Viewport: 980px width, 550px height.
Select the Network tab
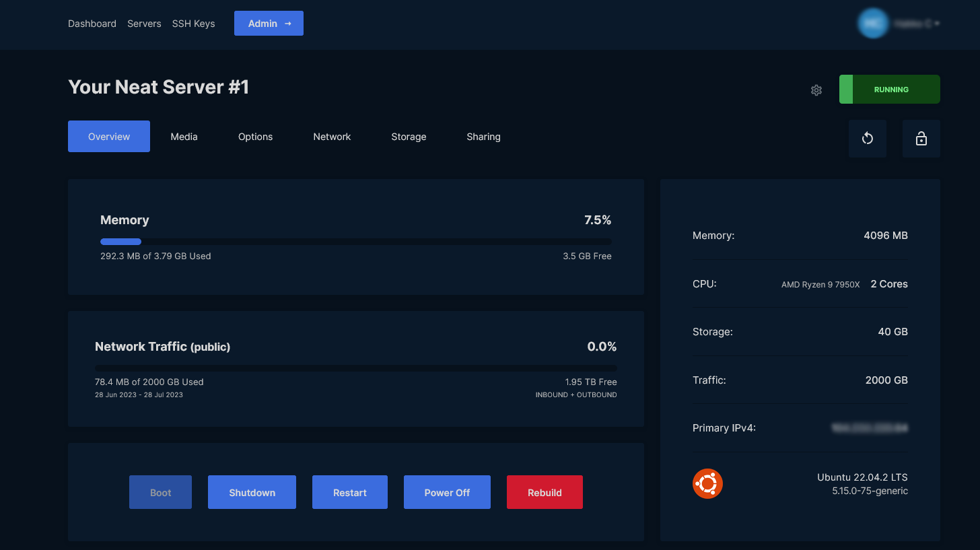pyautogui.click(x=332, y=137)
